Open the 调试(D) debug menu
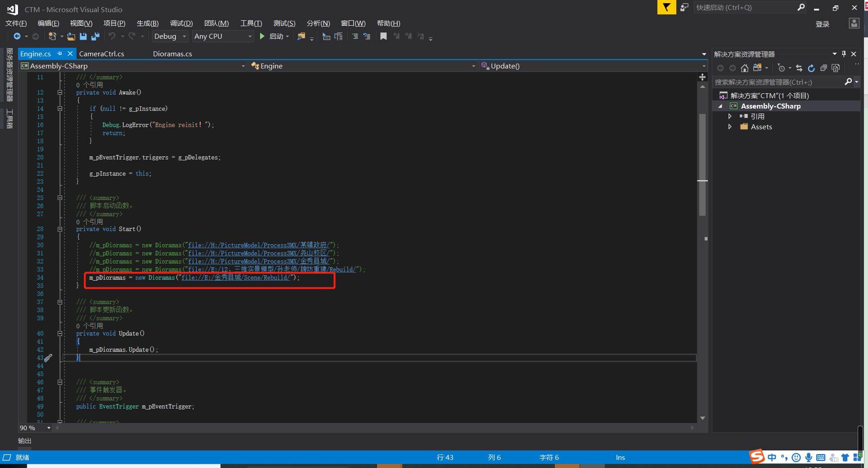Screen dimensions: 868x468 pyautogui.click(x=181, y=23)
